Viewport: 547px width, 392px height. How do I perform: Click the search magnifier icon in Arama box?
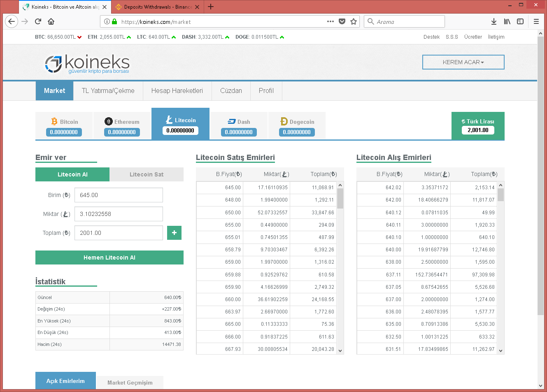(371, 21)
